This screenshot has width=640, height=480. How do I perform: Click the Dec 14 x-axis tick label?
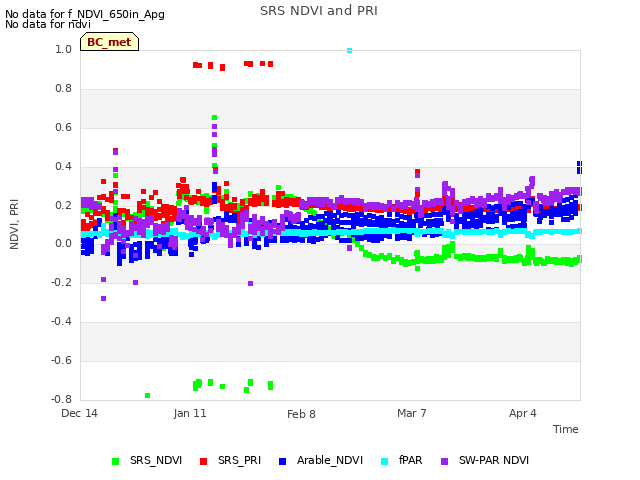tap(80, 413)
